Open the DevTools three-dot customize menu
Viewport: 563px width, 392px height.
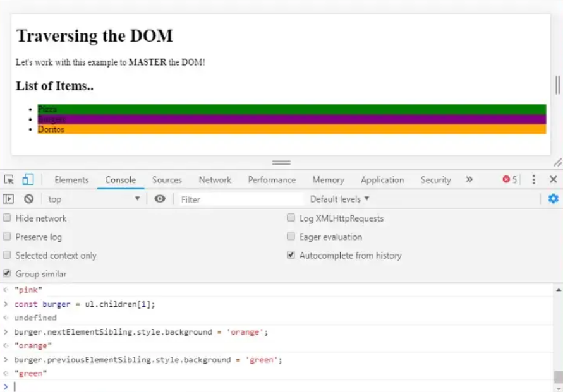click(x=534, y=180)
